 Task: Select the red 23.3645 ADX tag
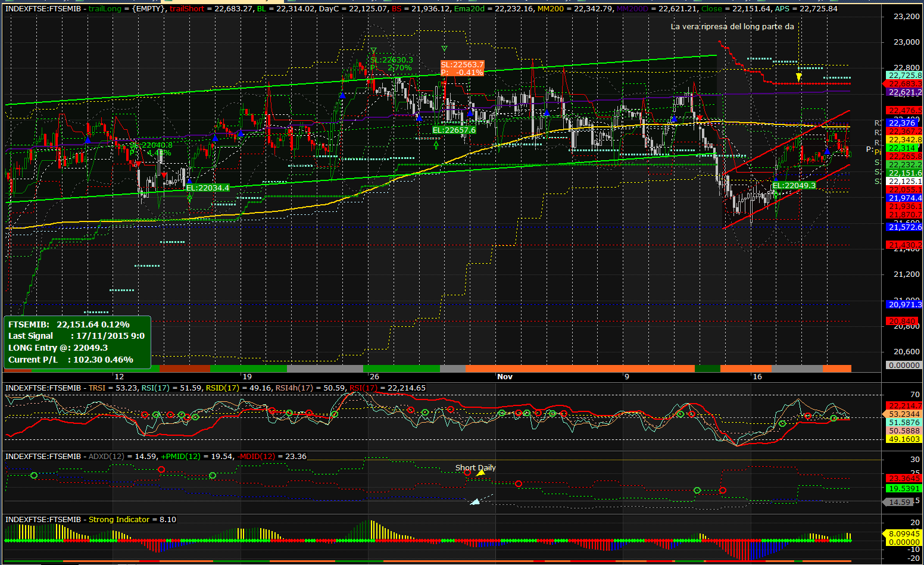click(x=904, y=478)
